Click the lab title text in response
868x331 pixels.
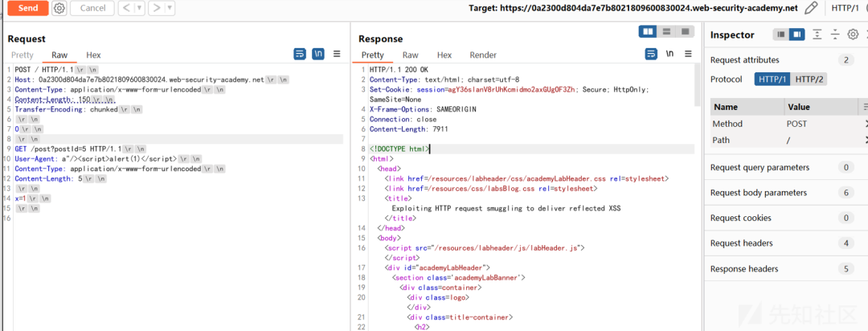coord(506,209)
